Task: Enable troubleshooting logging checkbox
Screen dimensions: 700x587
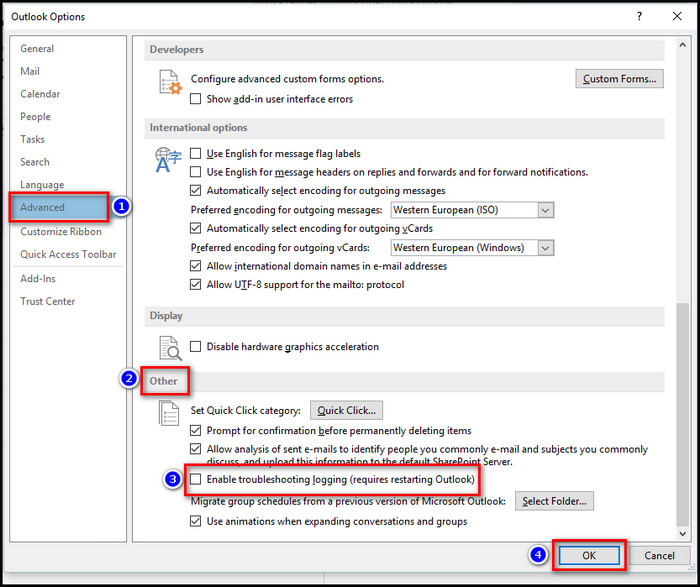Action: pos(196,480)
